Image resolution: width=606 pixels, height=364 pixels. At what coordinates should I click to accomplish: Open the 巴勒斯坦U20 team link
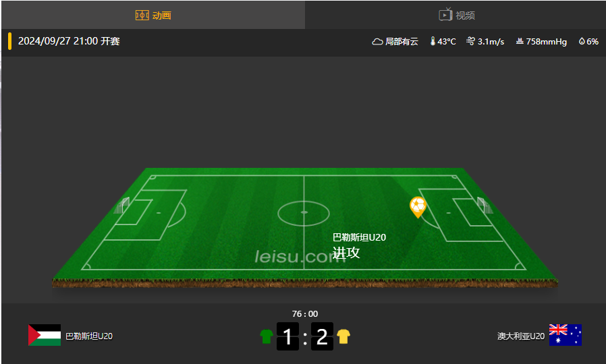point(89,336)
